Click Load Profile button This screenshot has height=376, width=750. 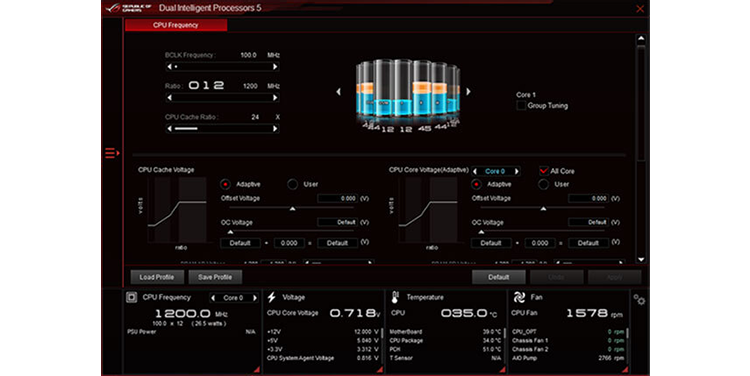[156, 277]
